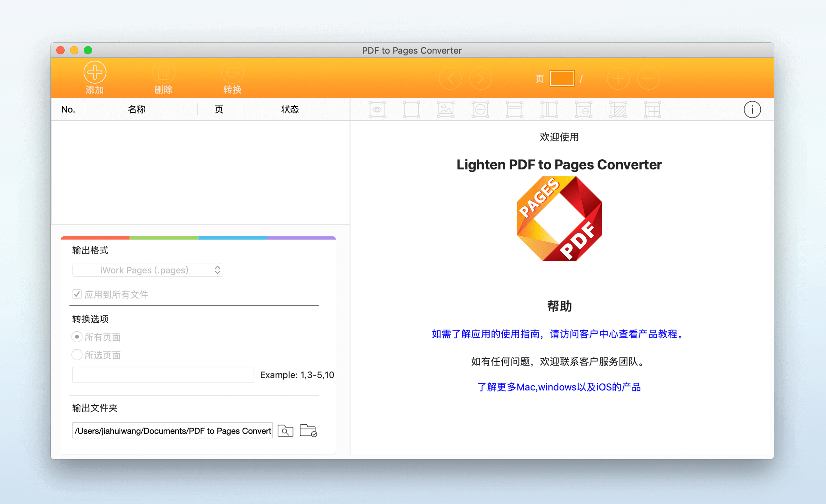This screenshot has width=826, height=504.
Task: Click the 页 column header in file list
Action: click(219, 109)
